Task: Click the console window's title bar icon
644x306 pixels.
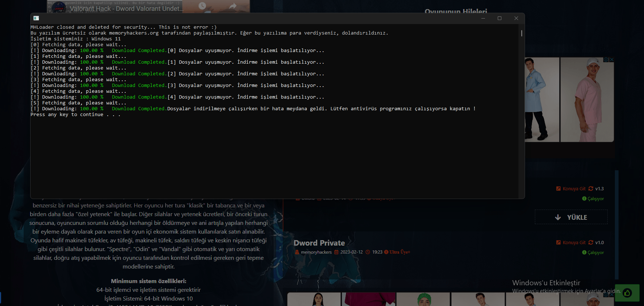Action: [x=36, y=18]
